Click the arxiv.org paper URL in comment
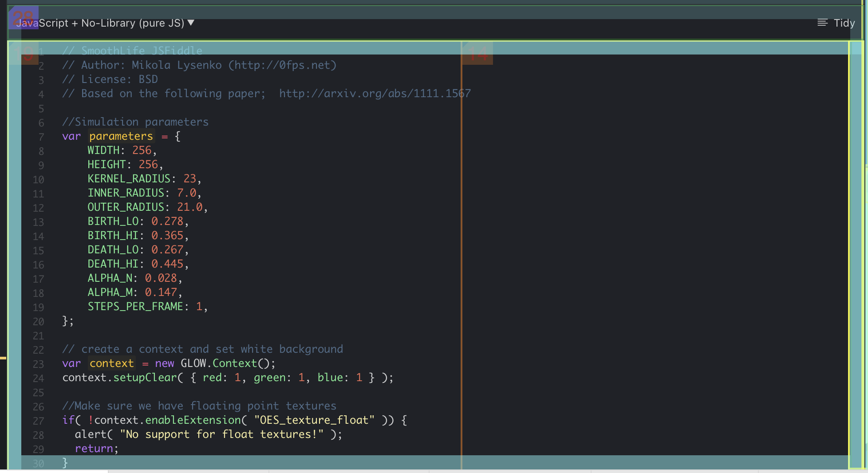The width and height of the screenshot is (868, 473). tap(375, 93)
